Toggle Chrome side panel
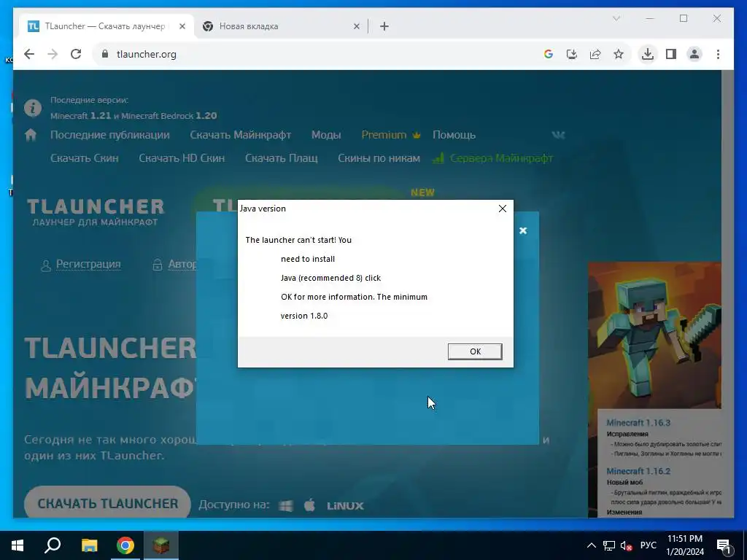The image size is (747, 560). 671,54
